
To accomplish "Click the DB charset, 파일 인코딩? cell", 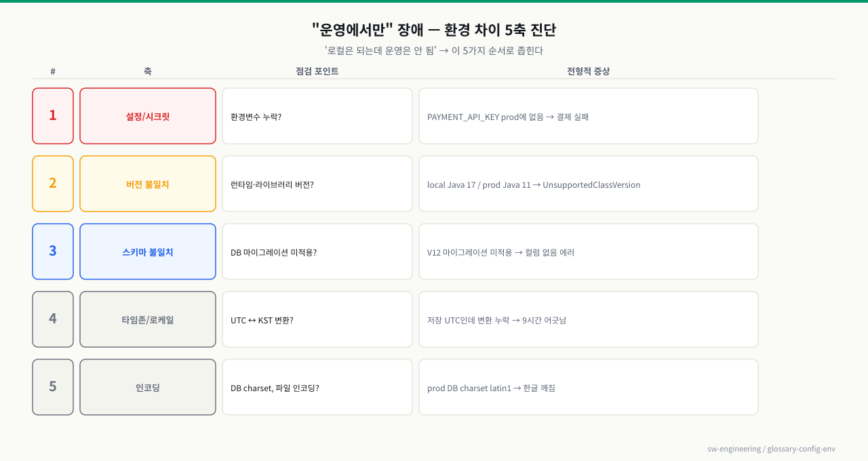I will 317,387.
